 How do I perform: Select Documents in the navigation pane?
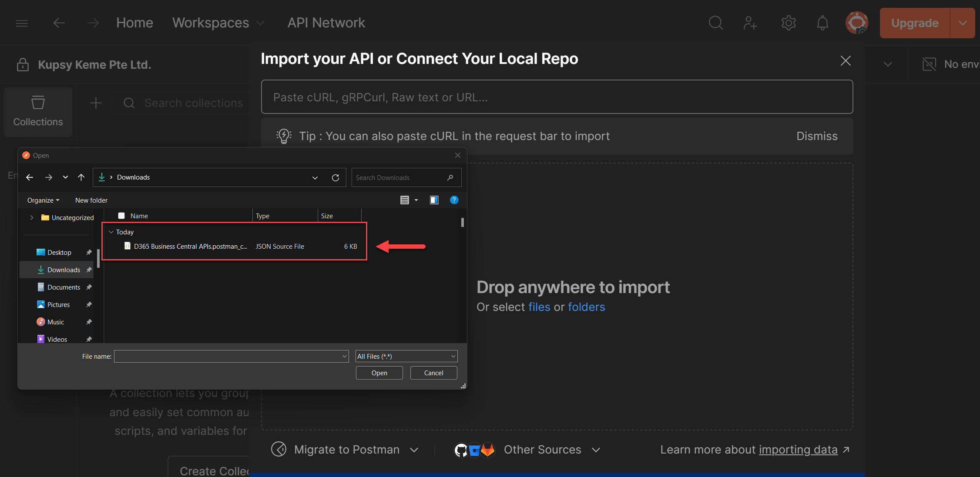coord(64,287)
